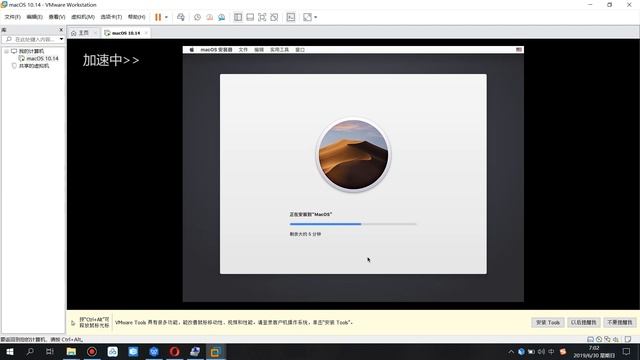640x360 pixels.
Task: Click the 不要提醒我 button
Action: pyautogui.click(x=620, y=322)
